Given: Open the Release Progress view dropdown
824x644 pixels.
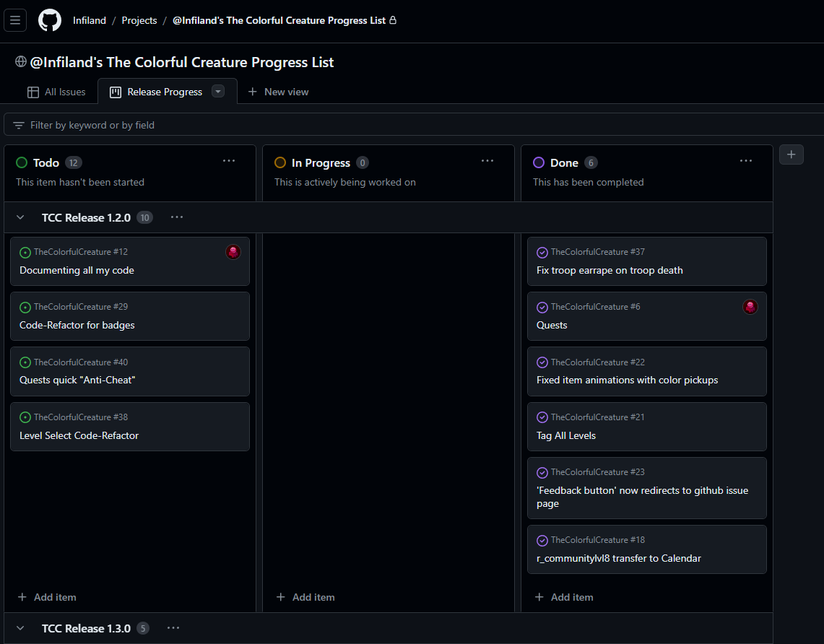Looking at the screenshot, I should (x=218, y=91).
